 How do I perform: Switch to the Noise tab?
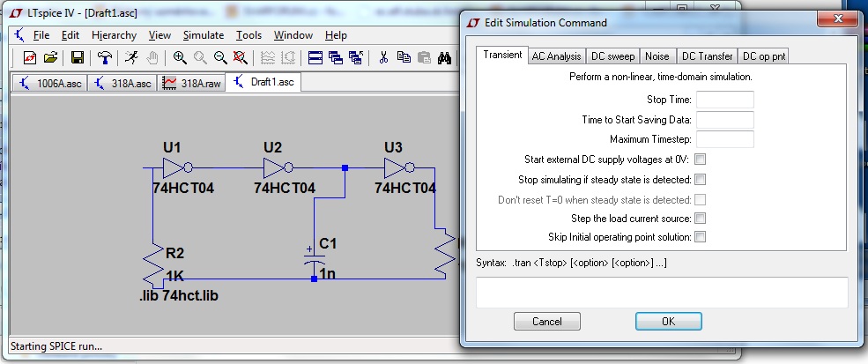tap(657, 56)
